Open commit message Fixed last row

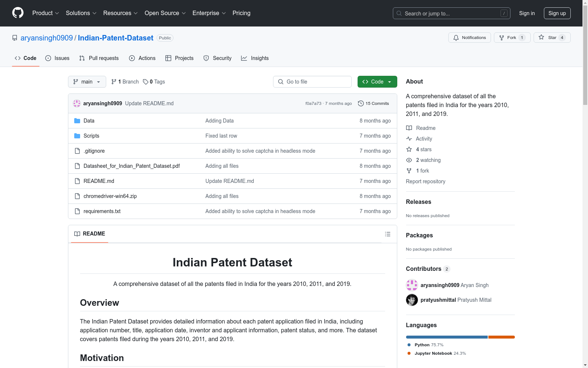tap(221, 136)
